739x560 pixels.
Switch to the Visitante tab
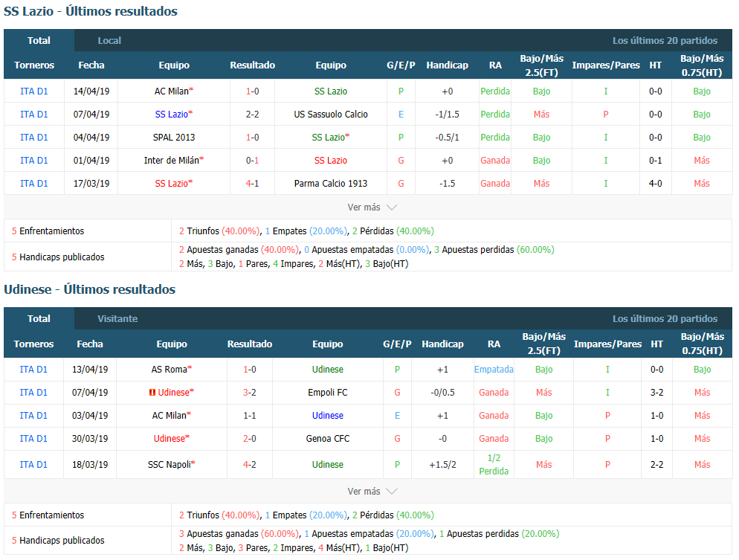click(117, 318)
